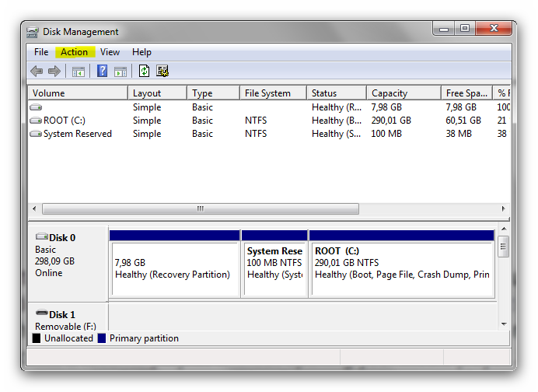Click the Settings/Properties toolbar icon

[x=162, y=71]
